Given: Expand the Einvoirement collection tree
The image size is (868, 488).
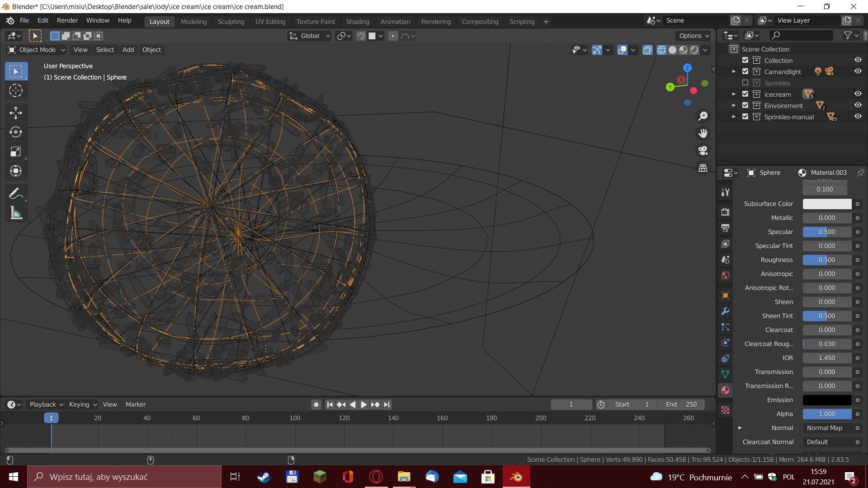Looking at the screenshot, I should click(734, 105).
